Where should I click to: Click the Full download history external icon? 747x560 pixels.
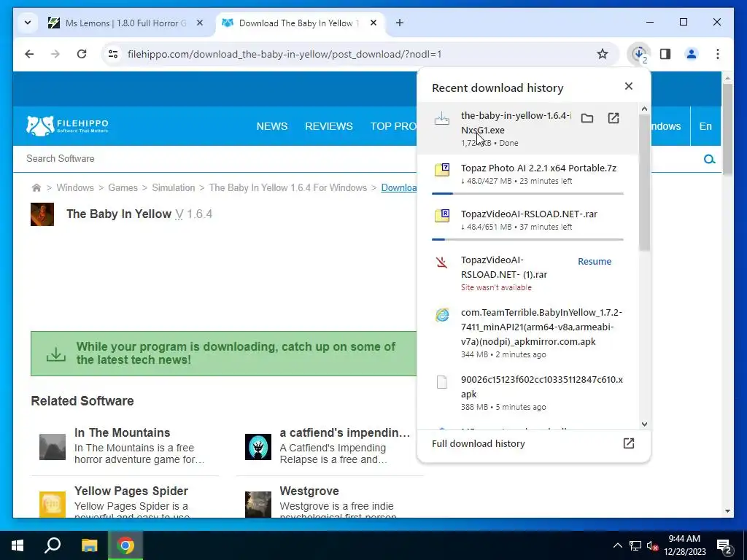tap(628, 443)
